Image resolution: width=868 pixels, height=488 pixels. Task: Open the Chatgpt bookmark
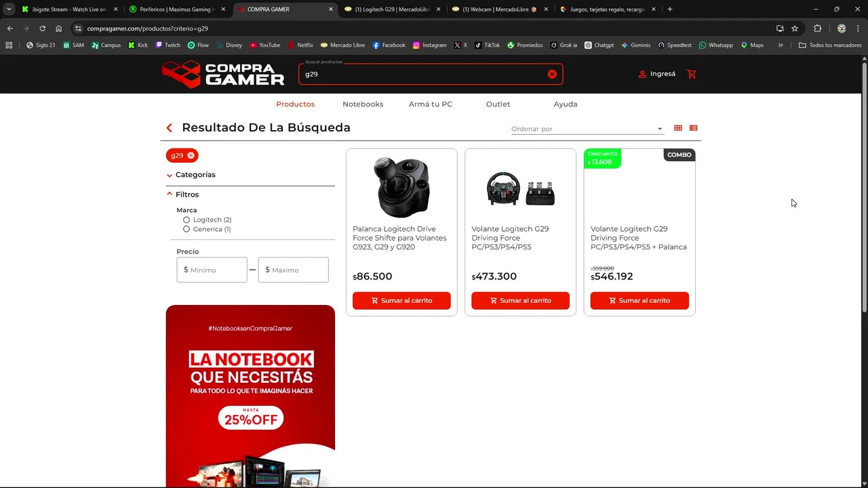[599, 45]
